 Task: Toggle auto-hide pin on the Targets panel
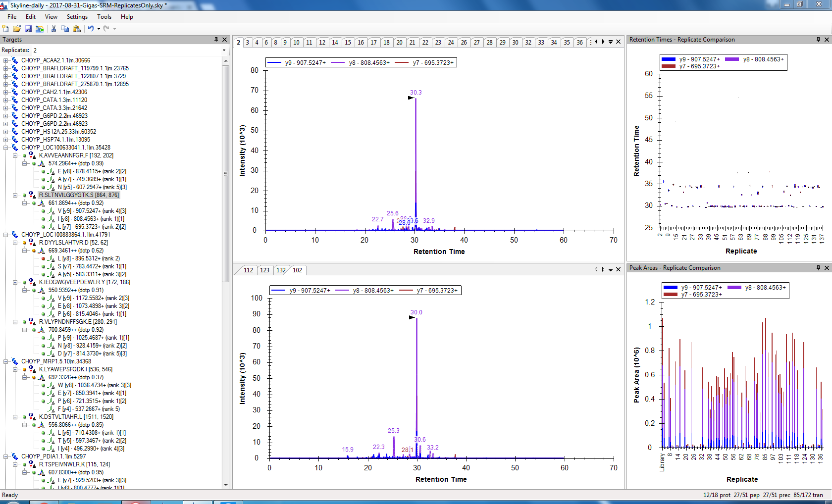click(x=216, y=40)
